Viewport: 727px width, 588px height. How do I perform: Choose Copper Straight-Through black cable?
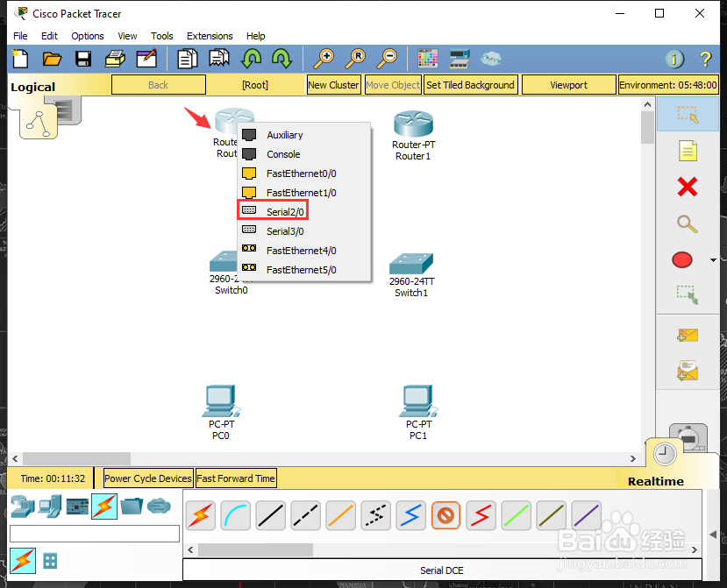click(271, 515)
